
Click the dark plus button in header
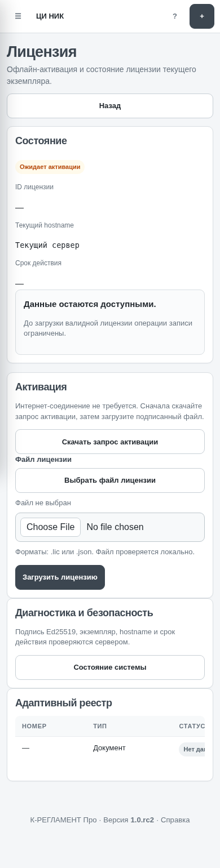click(202, 16)
